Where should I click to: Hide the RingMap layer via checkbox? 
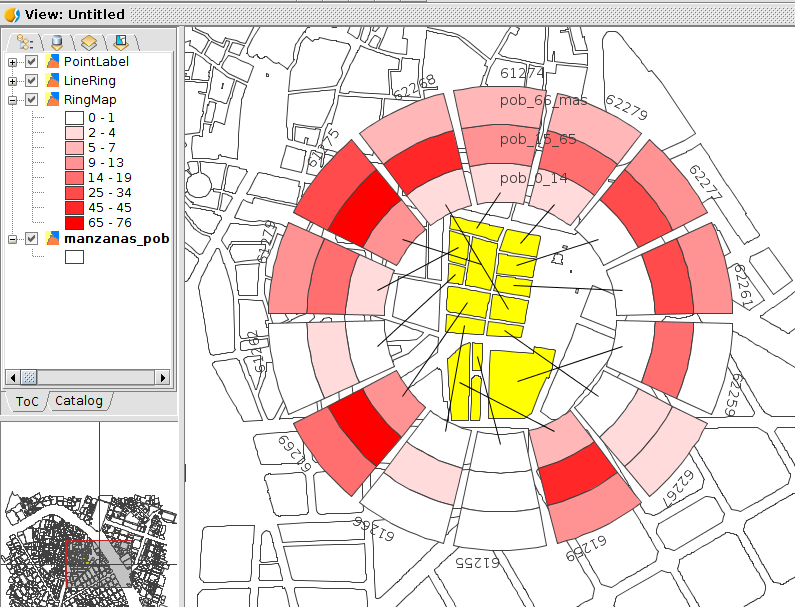[x=32, y=100]
